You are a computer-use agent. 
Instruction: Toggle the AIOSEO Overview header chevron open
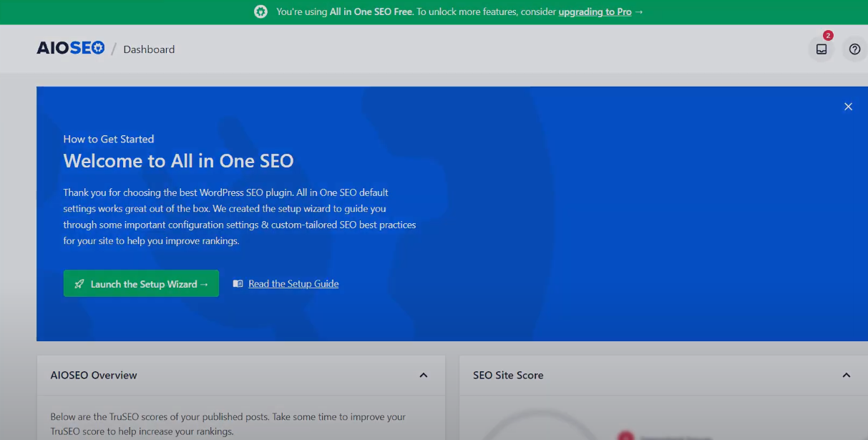coord(422,375)
